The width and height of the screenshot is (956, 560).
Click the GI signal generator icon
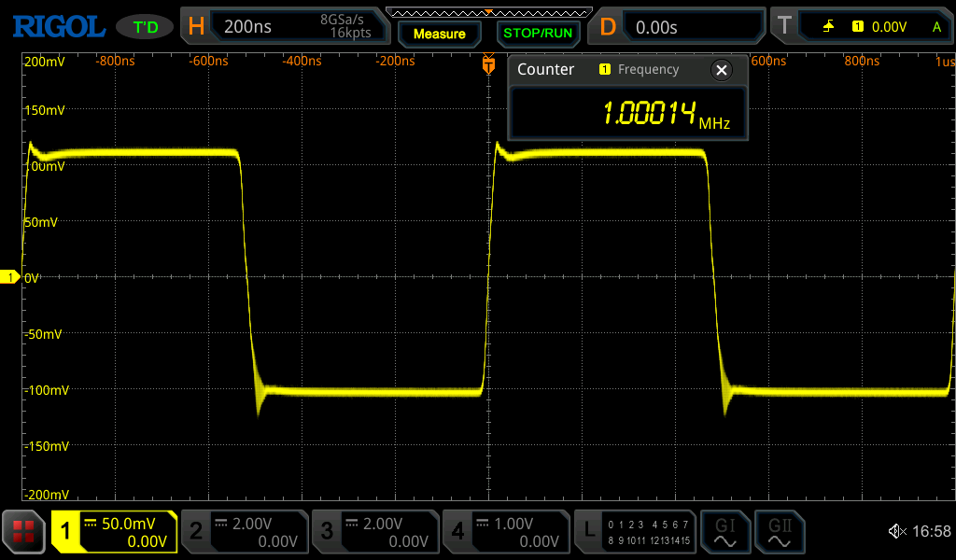[725, 532]
